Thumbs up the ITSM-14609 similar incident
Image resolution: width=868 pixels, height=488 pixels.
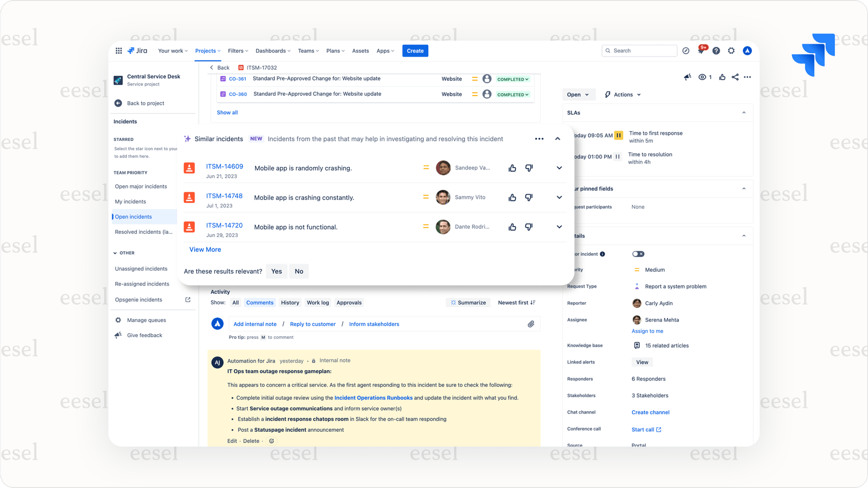[x=512, y=168]
